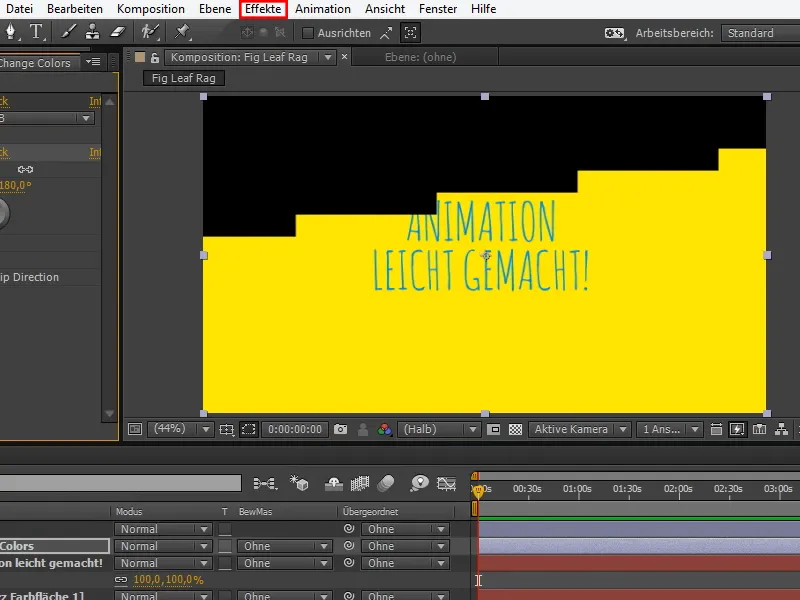
Task: Open Übergeordnet dropdown of the top layer
Action: coord(405,529)
